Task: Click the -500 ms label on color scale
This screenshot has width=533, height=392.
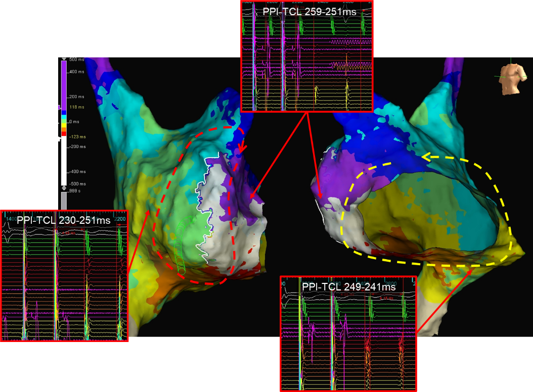Action: click(x=77, y=184)
